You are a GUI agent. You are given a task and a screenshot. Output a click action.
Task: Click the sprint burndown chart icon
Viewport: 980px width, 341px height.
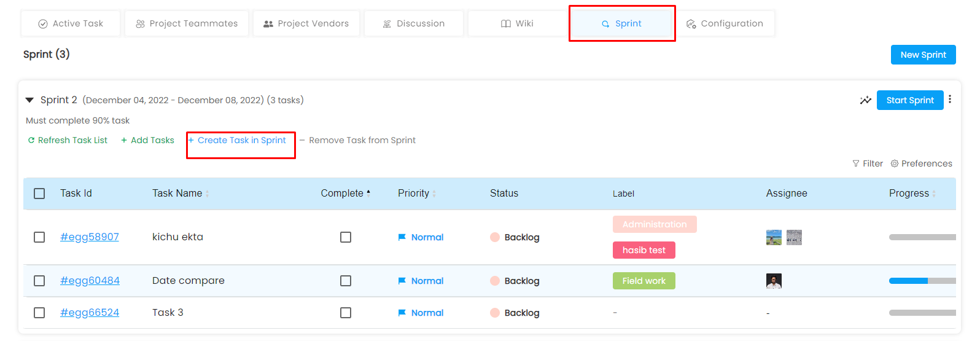coord(865,100)
